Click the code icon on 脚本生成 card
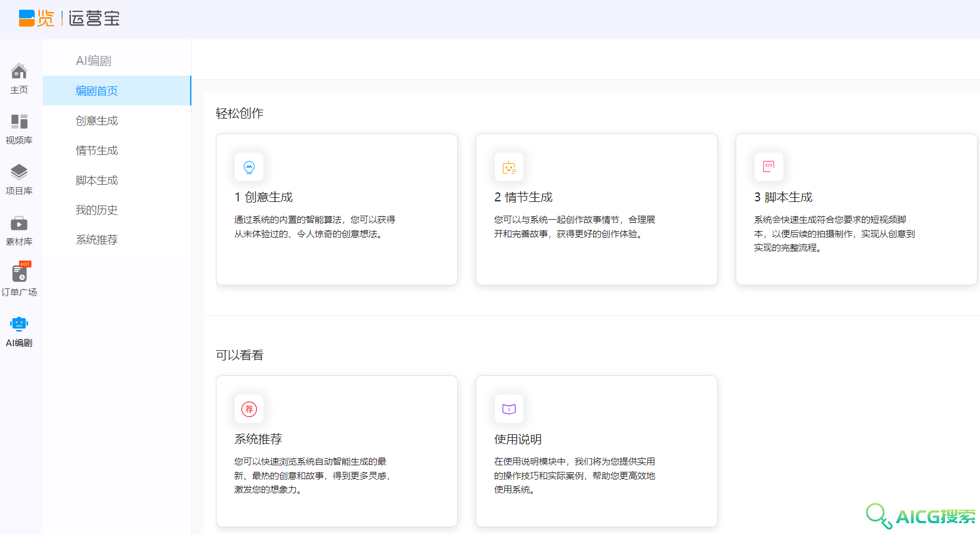Viewport: 980px width, 535px height. [x=769, y=167]
